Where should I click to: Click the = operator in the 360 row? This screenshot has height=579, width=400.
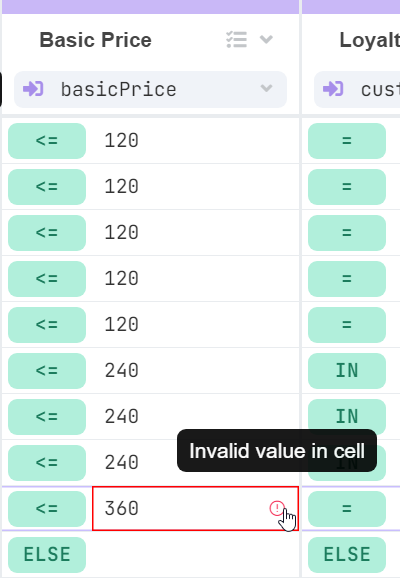pos(347,509)
